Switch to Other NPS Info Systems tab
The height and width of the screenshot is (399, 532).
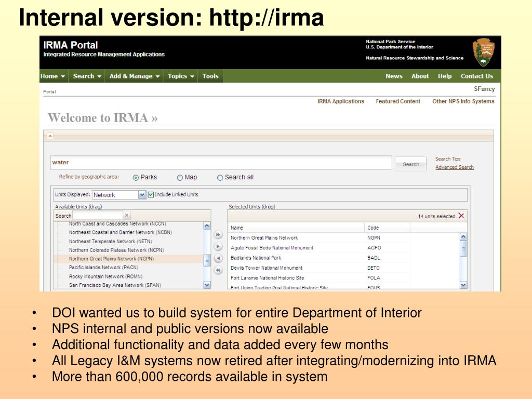[463, 101]
